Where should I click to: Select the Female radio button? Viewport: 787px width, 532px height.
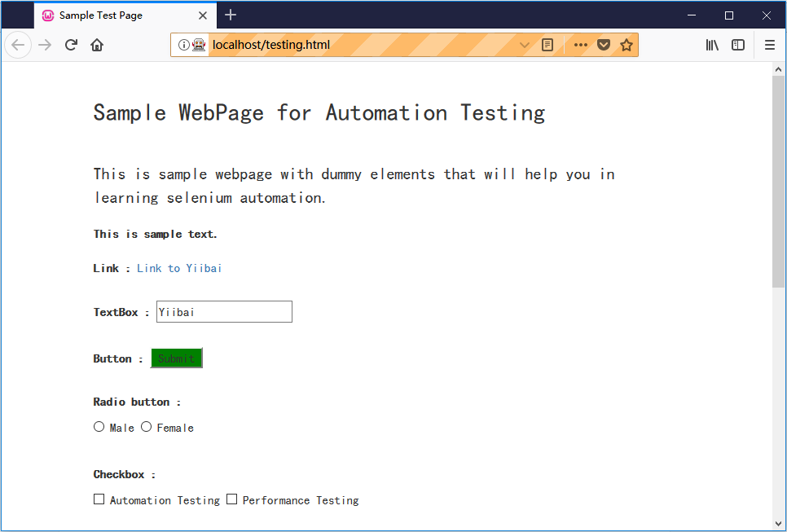[146, 427]
